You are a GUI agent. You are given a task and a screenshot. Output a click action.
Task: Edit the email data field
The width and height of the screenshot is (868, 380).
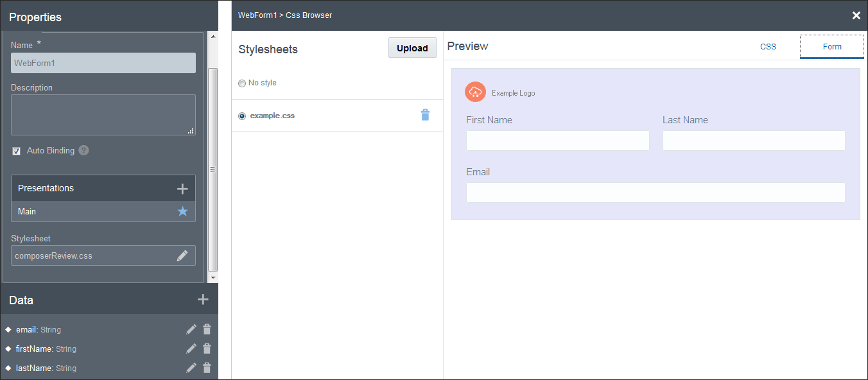click(191, 329)
